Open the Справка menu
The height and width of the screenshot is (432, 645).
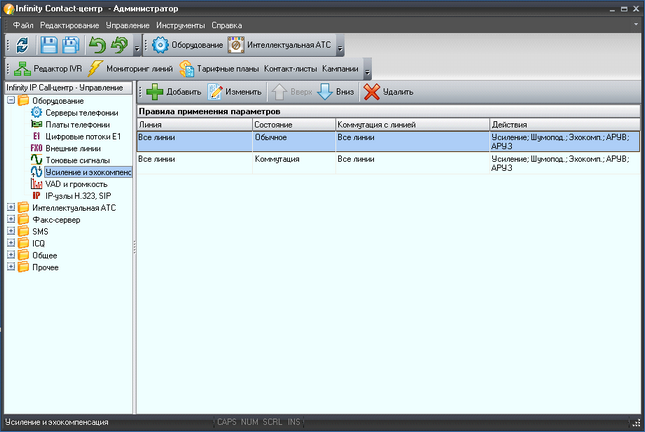tap(227, 26)
